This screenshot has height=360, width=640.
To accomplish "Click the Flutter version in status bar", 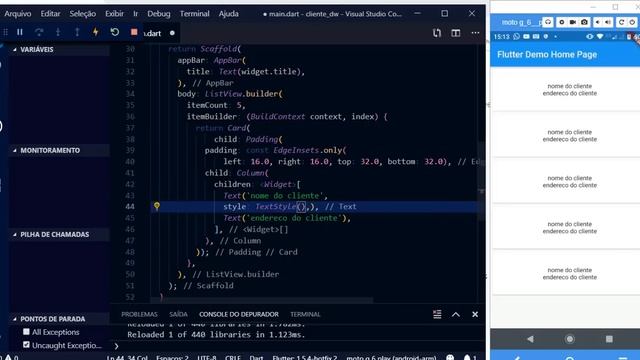I will [305, 358].
